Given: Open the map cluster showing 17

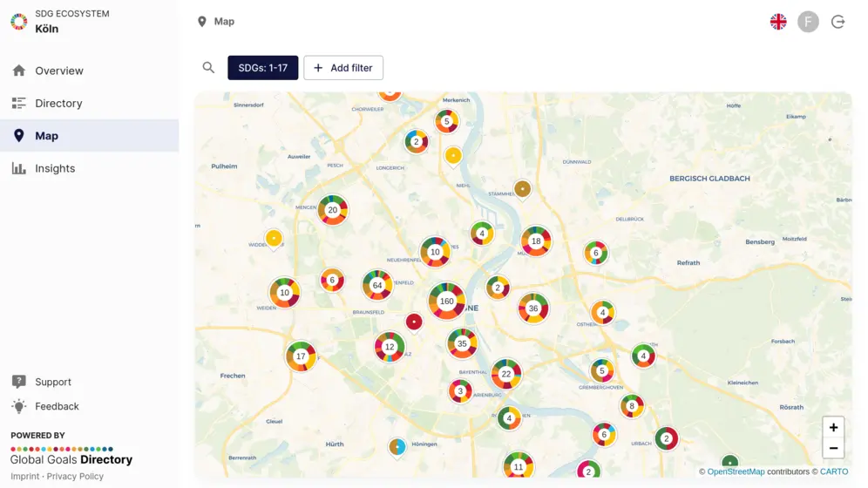Looking at the screenshot, I should click(301, 356).
